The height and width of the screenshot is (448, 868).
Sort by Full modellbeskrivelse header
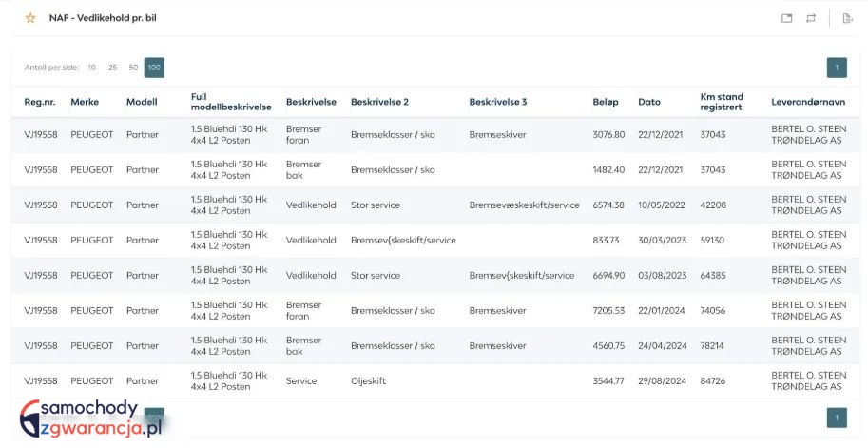pos(231,102)
